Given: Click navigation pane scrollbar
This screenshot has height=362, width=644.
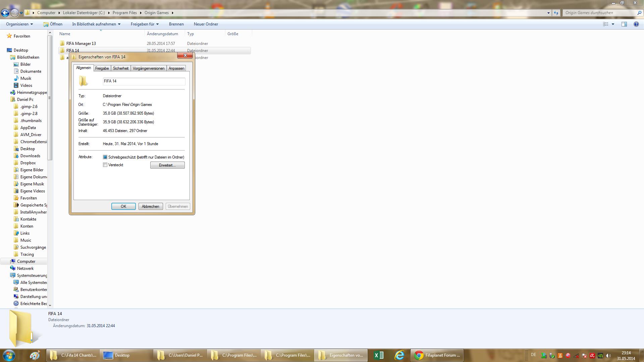Looking at the screenshot, I should point(50,98).
